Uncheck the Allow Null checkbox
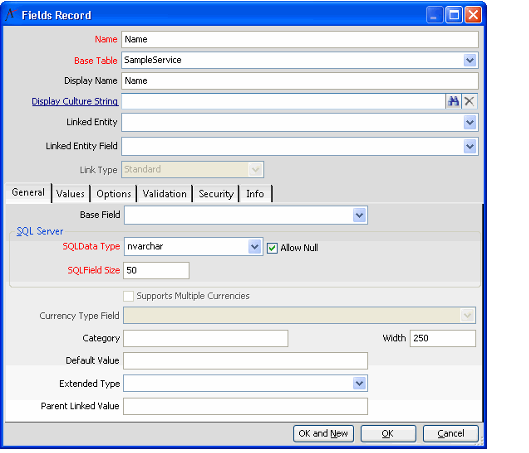The height and width of the screenshot is (453, 529). click(x=272, y=248)
